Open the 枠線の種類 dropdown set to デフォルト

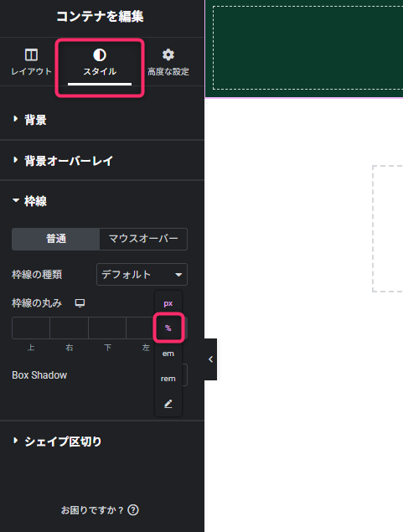coord(142,274)
